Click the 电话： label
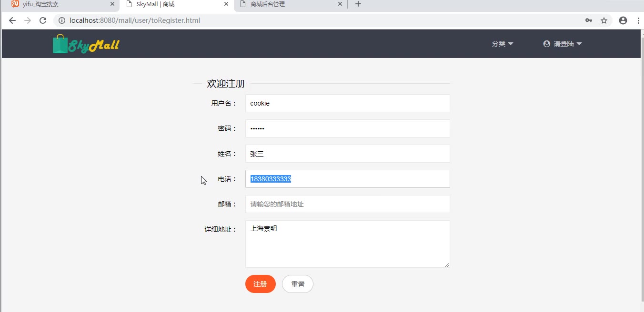This screenshot has height=312, width=644. [x=228, y=179]
